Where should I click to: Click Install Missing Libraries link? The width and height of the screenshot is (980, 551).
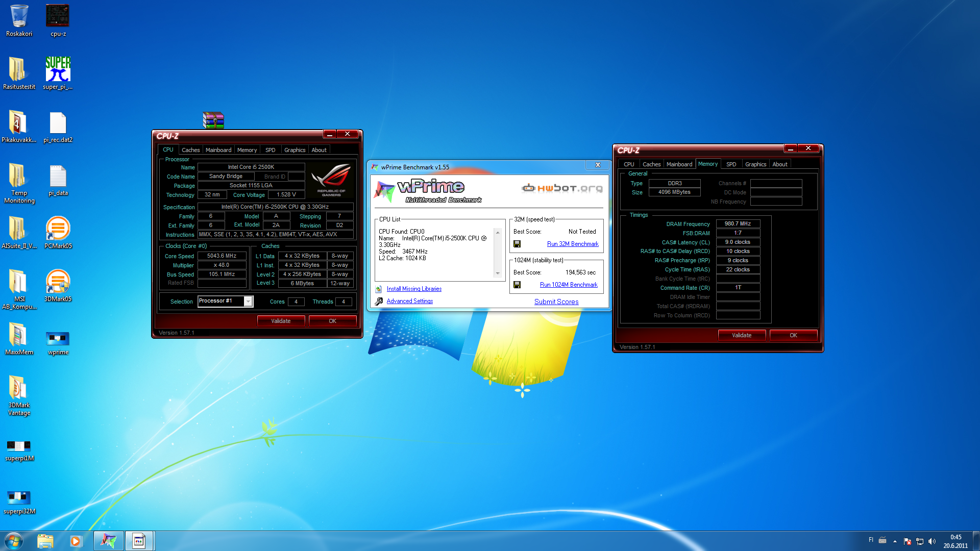pyautogui.click(x=414, y=289)
